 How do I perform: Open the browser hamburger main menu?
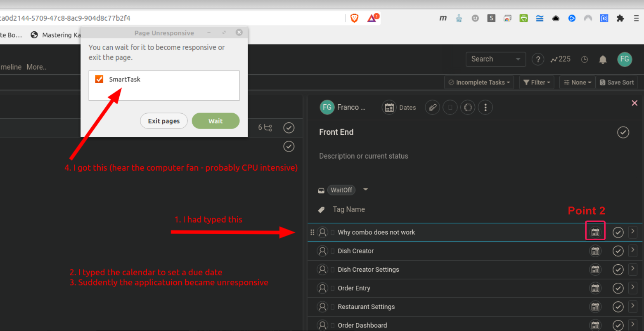pos(636,18)
